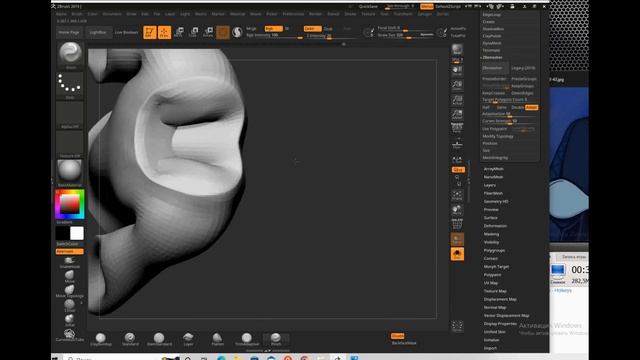Toggle the Mrgb channel button
The image size is (640, 360).
[x=252, y=29]
